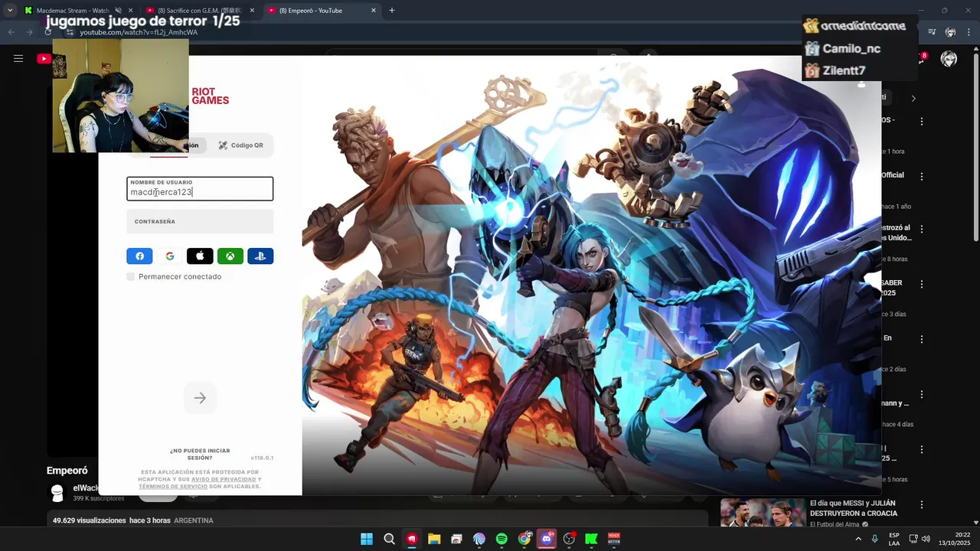Sign in with Google button
The image size is (980, 551).
[x=170, y=256]
